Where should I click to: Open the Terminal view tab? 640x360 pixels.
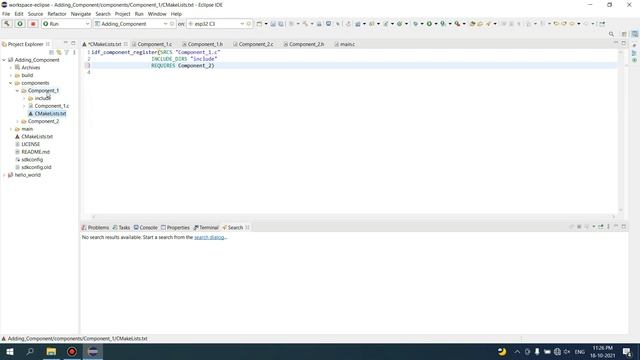[206, 227]
